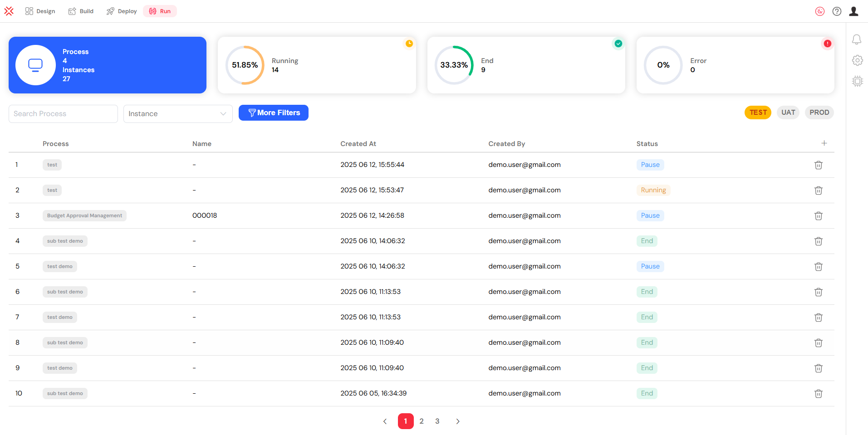Open help via the question mark icon

(x=837, y=11)
